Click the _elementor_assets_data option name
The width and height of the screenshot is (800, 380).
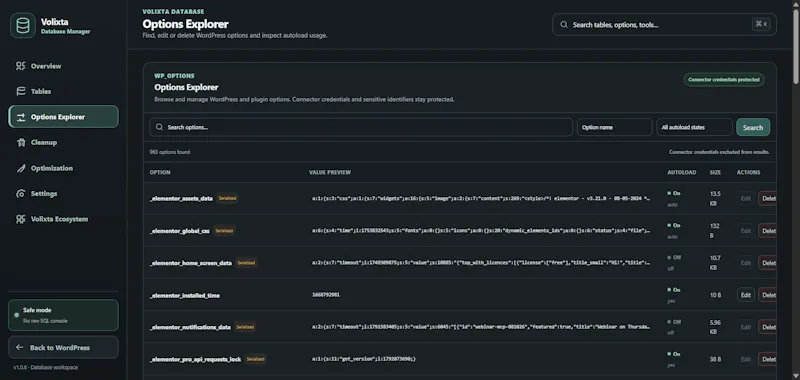[x=181, y=198]
